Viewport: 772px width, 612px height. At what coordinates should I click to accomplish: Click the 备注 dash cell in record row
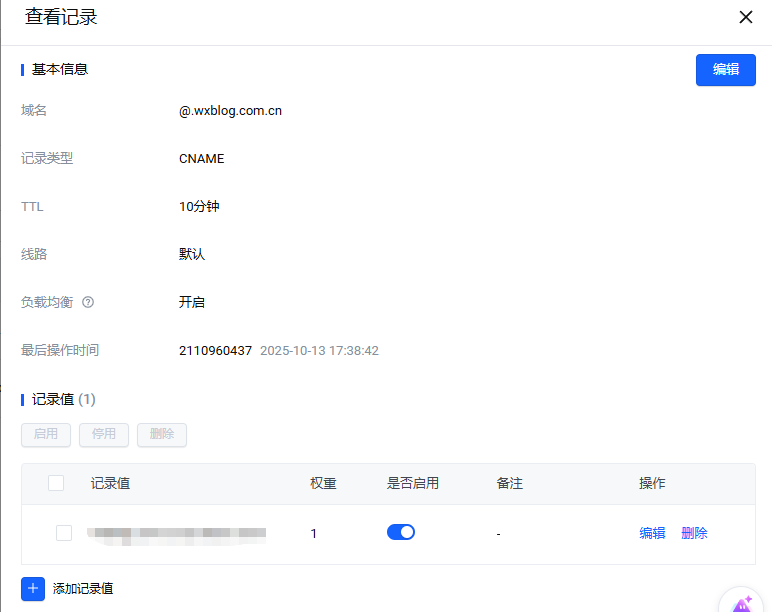[498, 534]
